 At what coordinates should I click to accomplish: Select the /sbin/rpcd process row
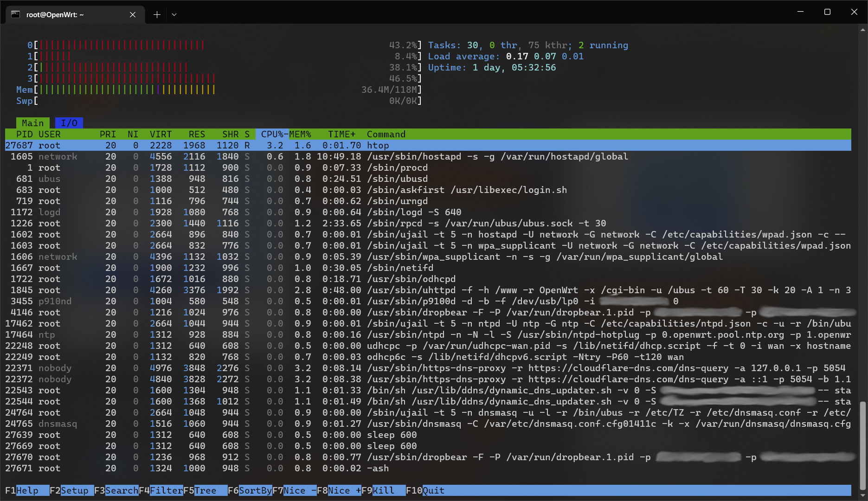(428, 223)
